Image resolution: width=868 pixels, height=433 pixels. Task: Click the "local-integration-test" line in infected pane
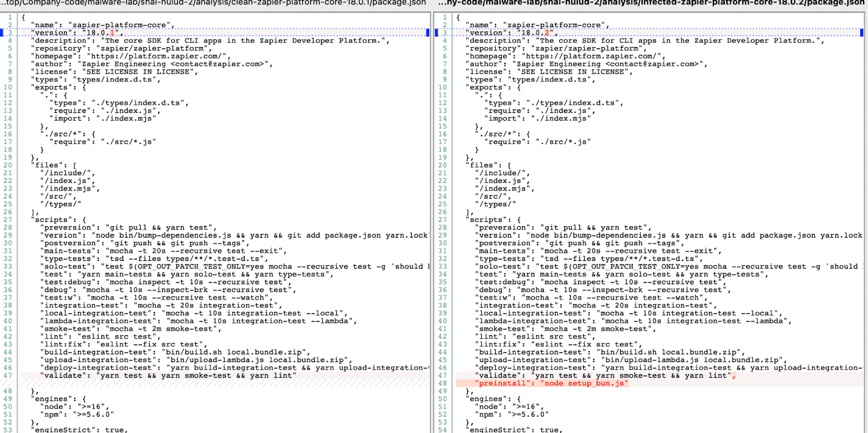[x=628, y=313]
